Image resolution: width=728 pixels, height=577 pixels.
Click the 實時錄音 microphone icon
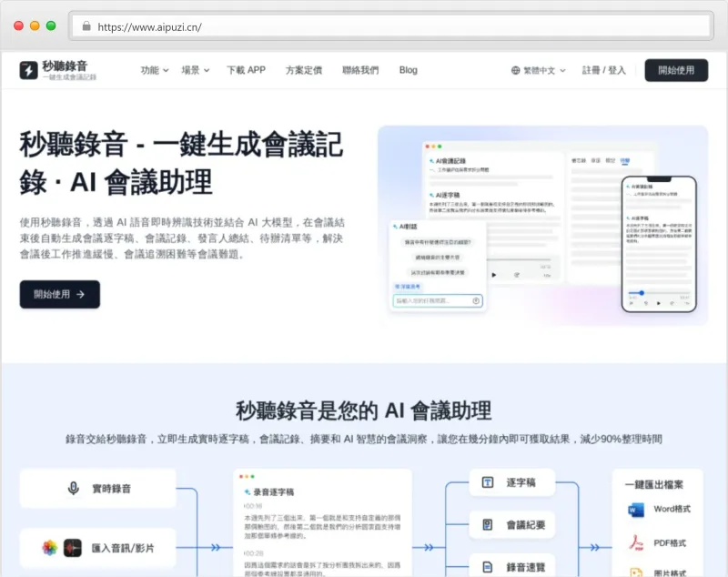coord(73,488)
